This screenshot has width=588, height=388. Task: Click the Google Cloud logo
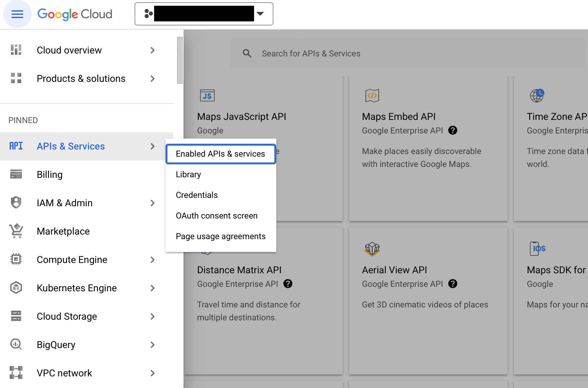coord(75,14)
